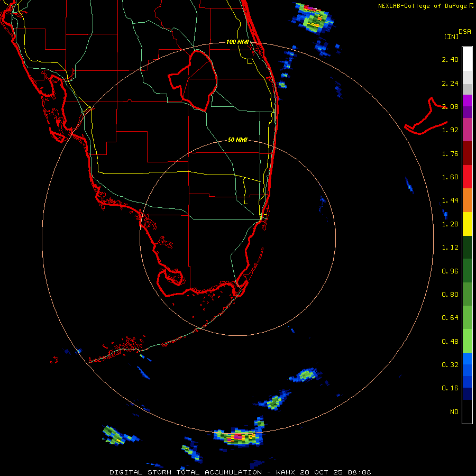
Task: Pick the orange legend swatch
Action: tap(467, 200)
